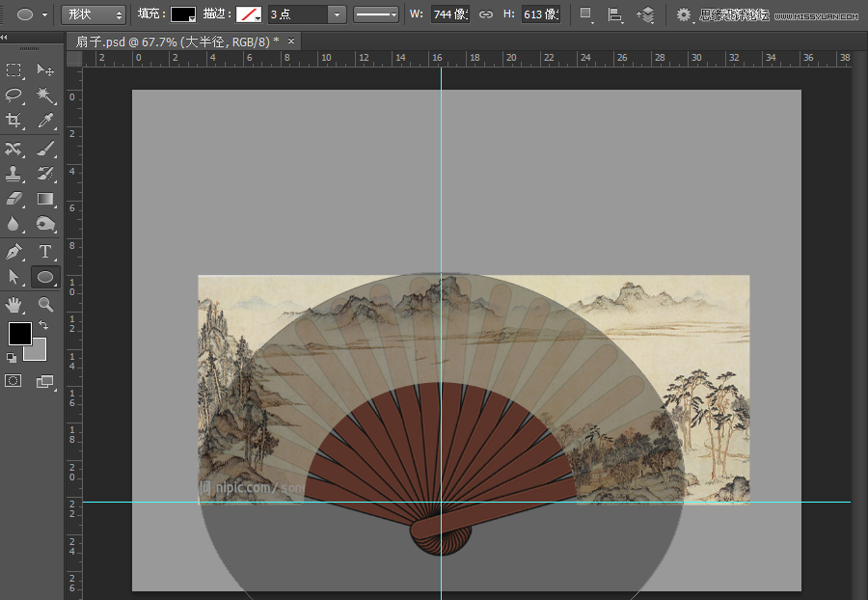Select the Magic Wand tool

click(45, 95)
